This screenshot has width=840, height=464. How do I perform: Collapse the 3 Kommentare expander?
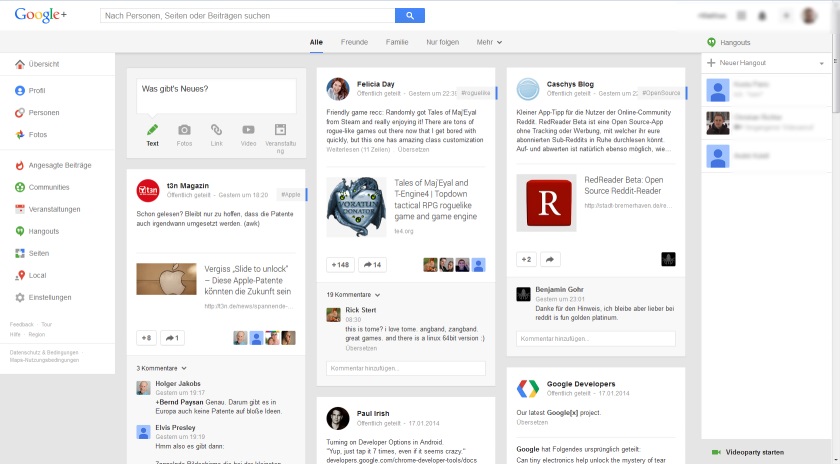[161, 368]
